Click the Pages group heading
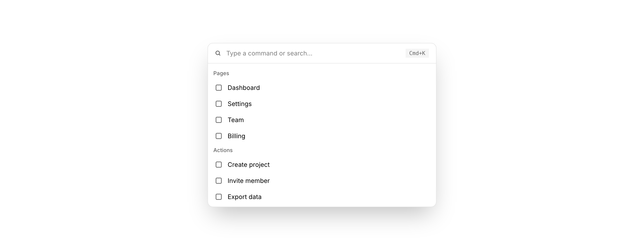 click(x=221, y=73)
